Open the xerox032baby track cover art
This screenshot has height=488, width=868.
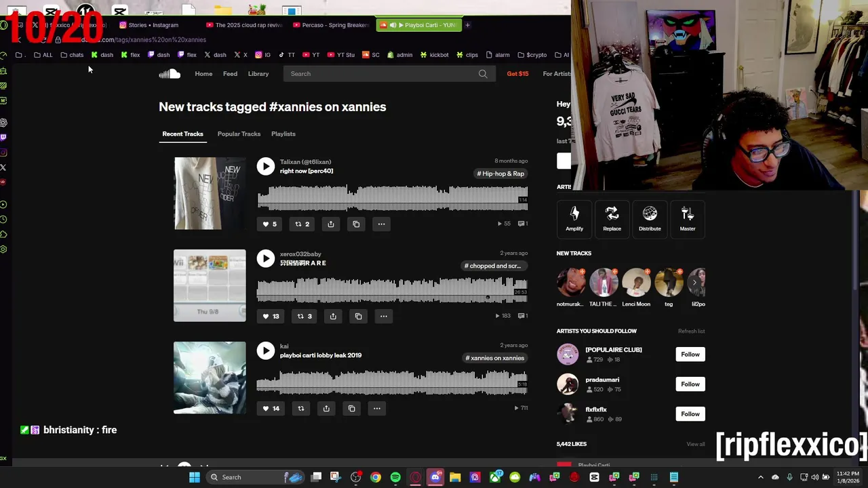210,285
